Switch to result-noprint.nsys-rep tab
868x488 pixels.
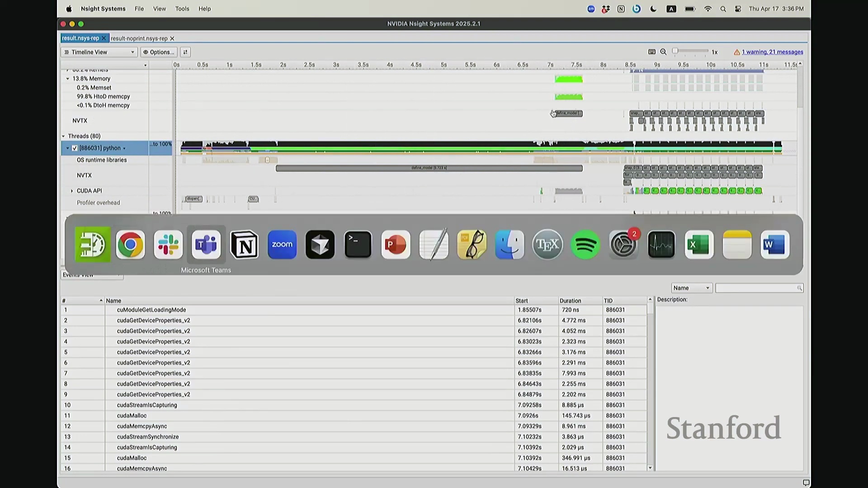point(139,38)
